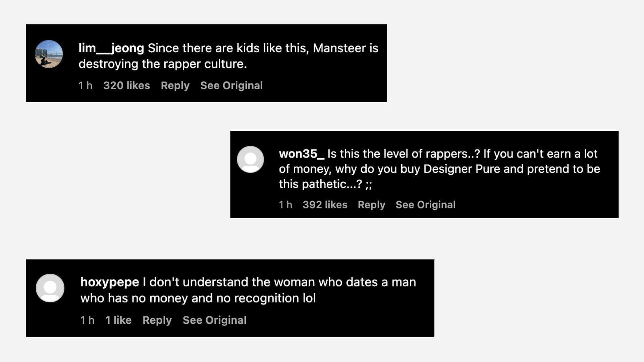Select the comment text about Designer Pure
The image size is (644, 362).
click(439, 169)
